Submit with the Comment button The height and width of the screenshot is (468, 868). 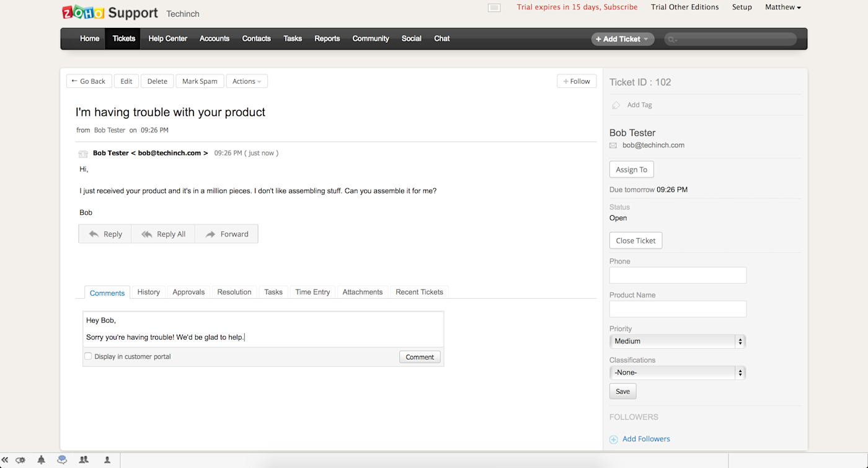point(420,357)
